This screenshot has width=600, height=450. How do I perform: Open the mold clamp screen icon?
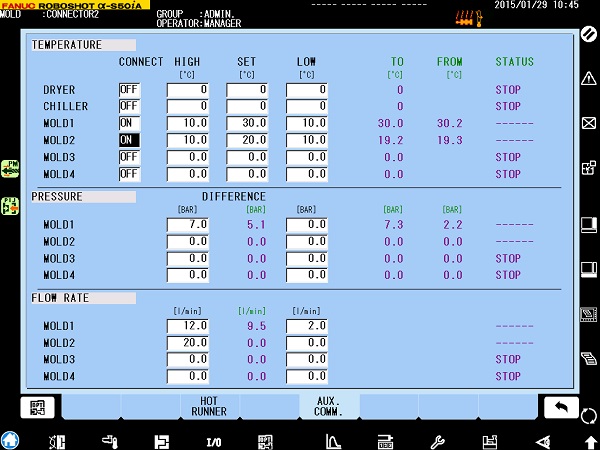pos(57,442)
